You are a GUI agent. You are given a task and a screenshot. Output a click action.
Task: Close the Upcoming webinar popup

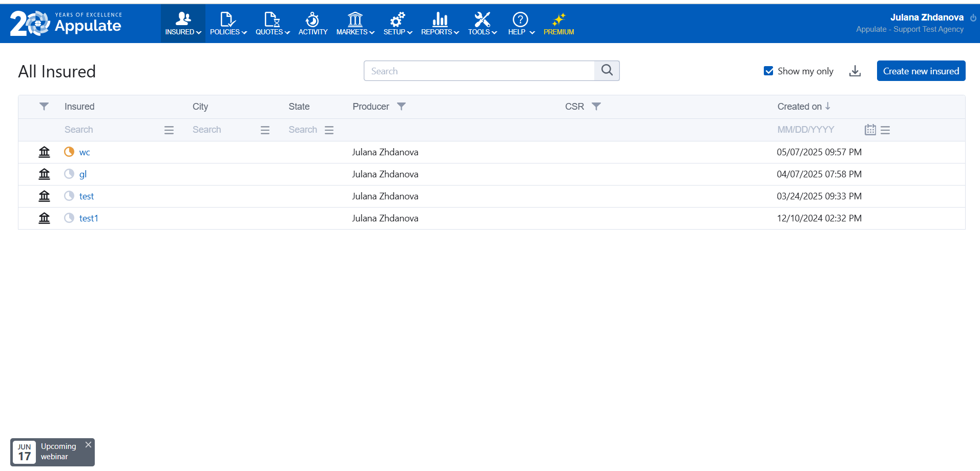click(88, 445)
